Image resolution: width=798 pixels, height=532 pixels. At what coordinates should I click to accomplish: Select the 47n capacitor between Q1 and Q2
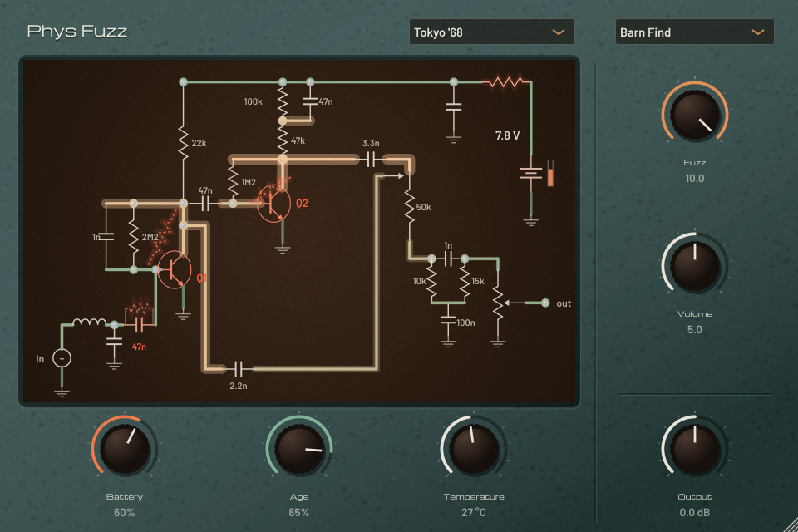pyautogui.click(x=205, y=204)
